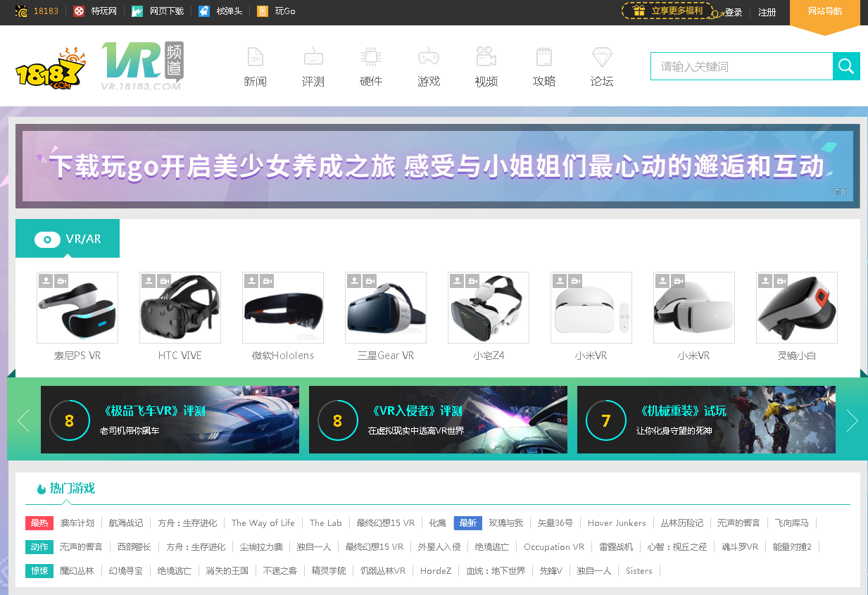868x595 pixels.
Task: Open the 攻略 menu item
Action: (x=543, y=58)
